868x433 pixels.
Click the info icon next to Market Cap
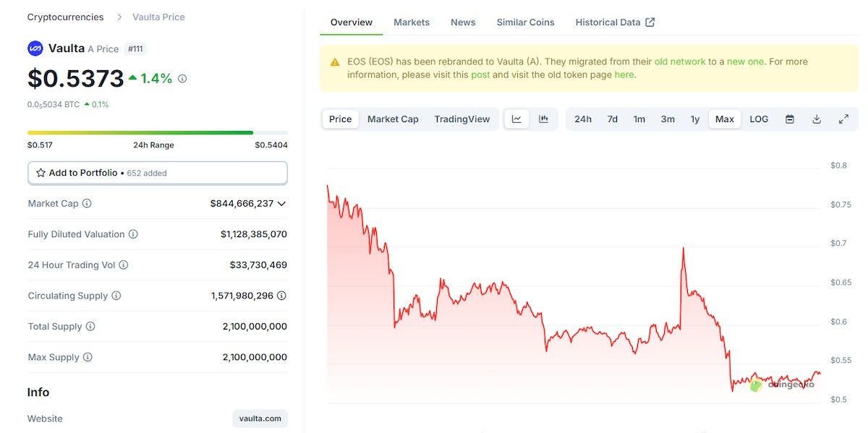tap(88, 203)
